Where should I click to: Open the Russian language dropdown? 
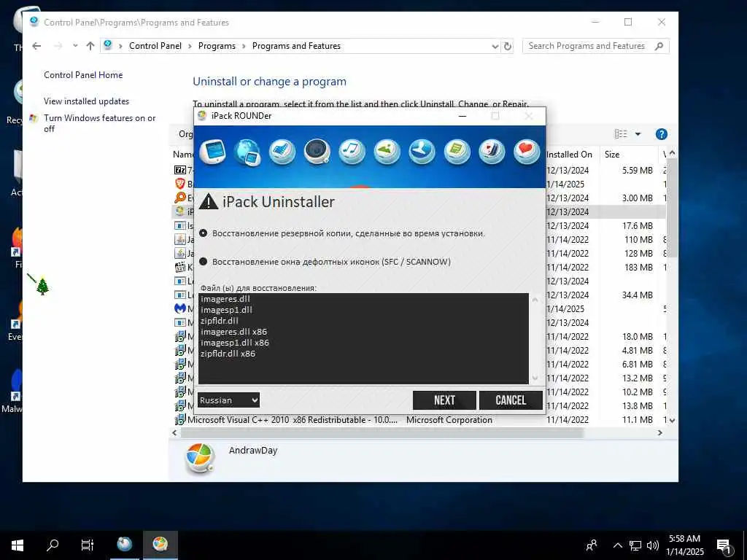tap(228, 400)
